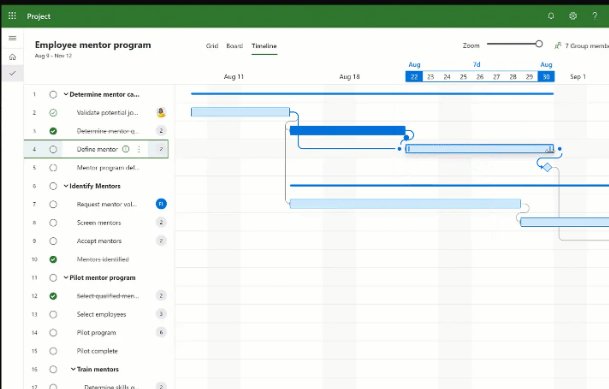Open the app launcher waffle icon
This screenshot has width=609, height=389.
(12, 16)
